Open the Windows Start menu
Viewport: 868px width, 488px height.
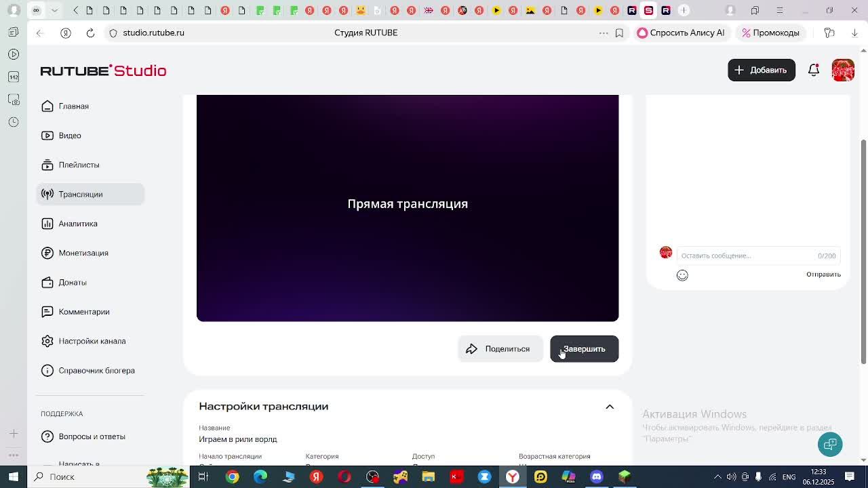14,476
